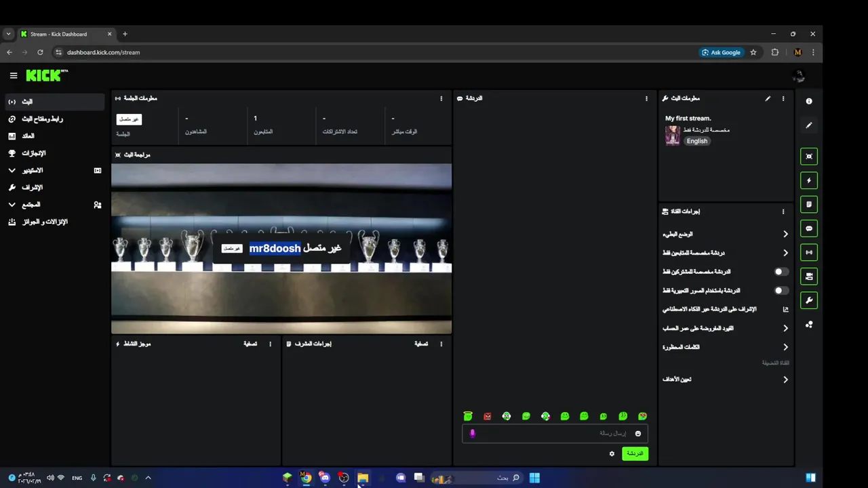Click the Ask Google button
The image size is (868, 488).
(721, 52)
